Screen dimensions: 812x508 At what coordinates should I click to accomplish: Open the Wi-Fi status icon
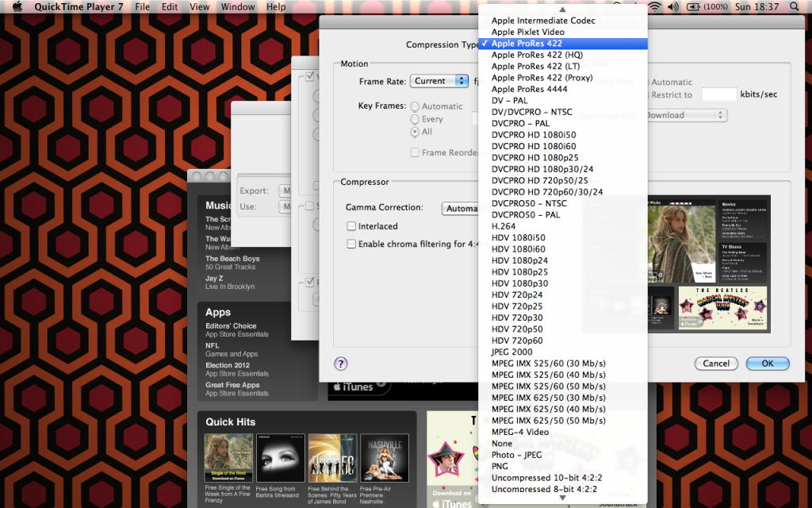coord(655,6)
